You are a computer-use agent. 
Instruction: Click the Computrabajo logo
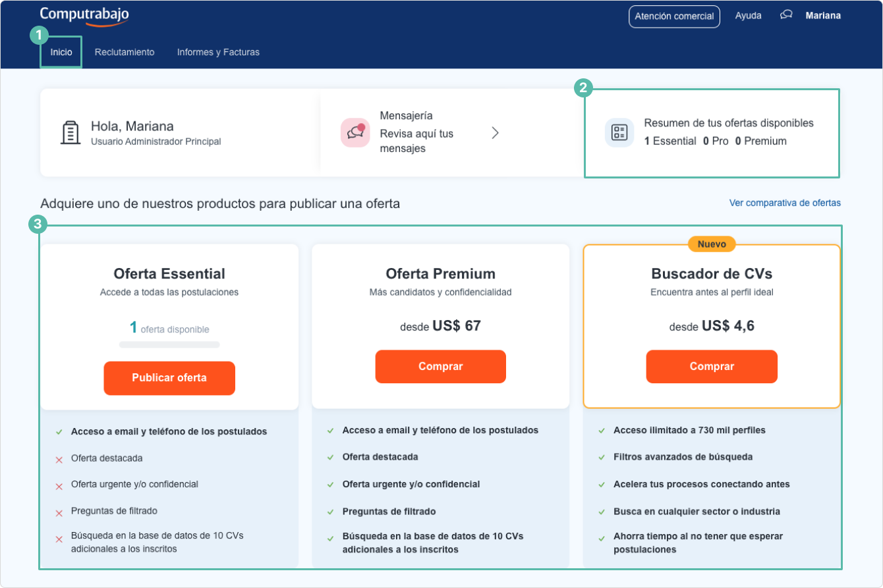[83, 13]
